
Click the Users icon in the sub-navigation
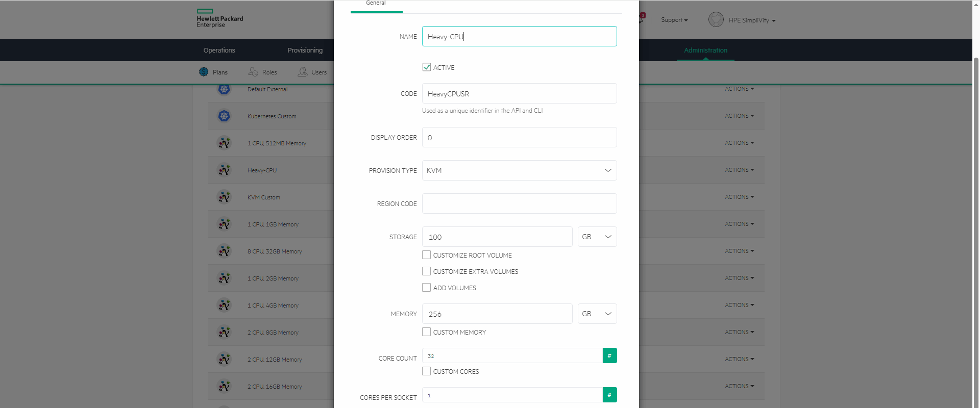(x=303, y=72)
